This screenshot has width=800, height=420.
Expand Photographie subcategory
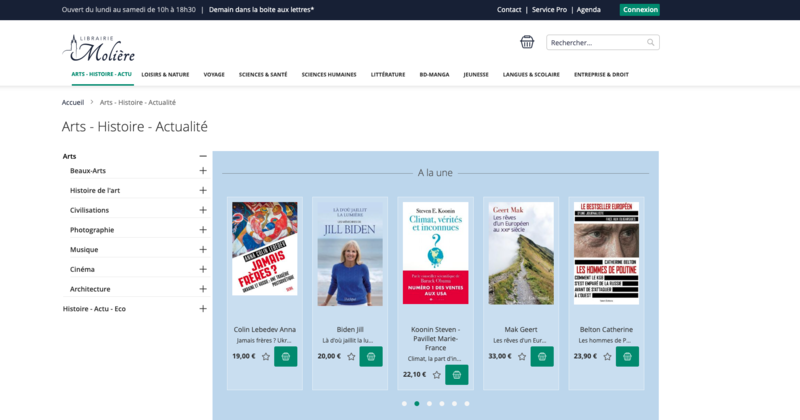pyautogui.click(x=203, y=230)
